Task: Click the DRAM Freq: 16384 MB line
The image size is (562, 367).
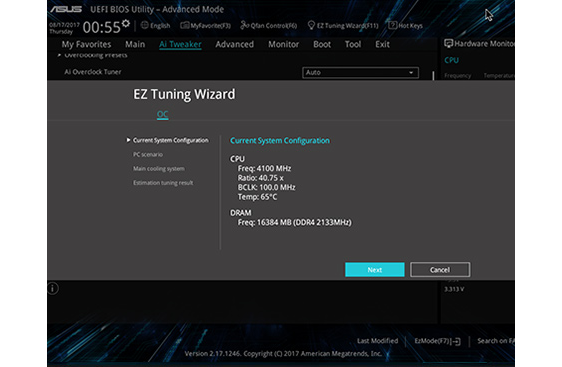Action: pos(295,223)
